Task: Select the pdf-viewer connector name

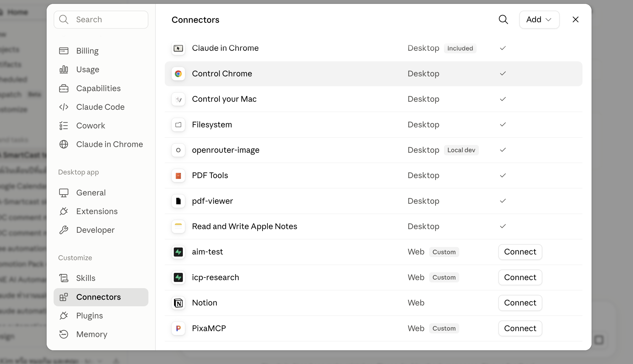Action: (x=212, y=201)
